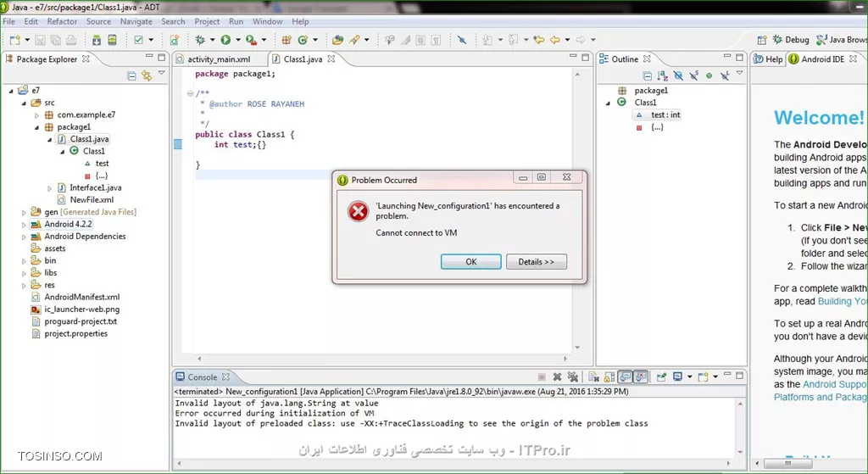Screen dimensions: 868x474
Task: Expand the Interface1.java tree node
Action: (x=49, y=188)
